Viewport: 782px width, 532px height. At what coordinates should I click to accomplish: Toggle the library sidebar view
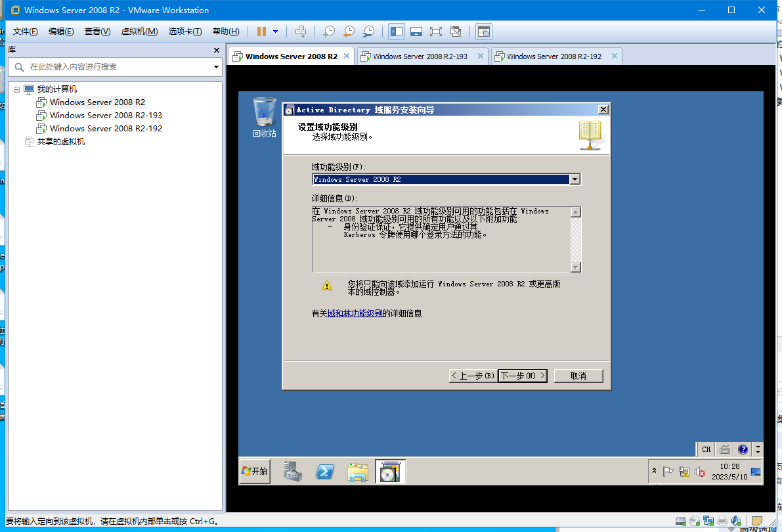pyautogui.click(x=397, y=32)
